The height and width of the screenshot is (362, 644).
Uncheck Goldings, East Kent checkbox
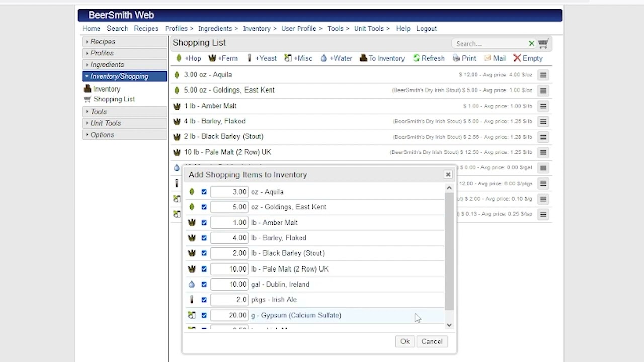tap(204, 207)
